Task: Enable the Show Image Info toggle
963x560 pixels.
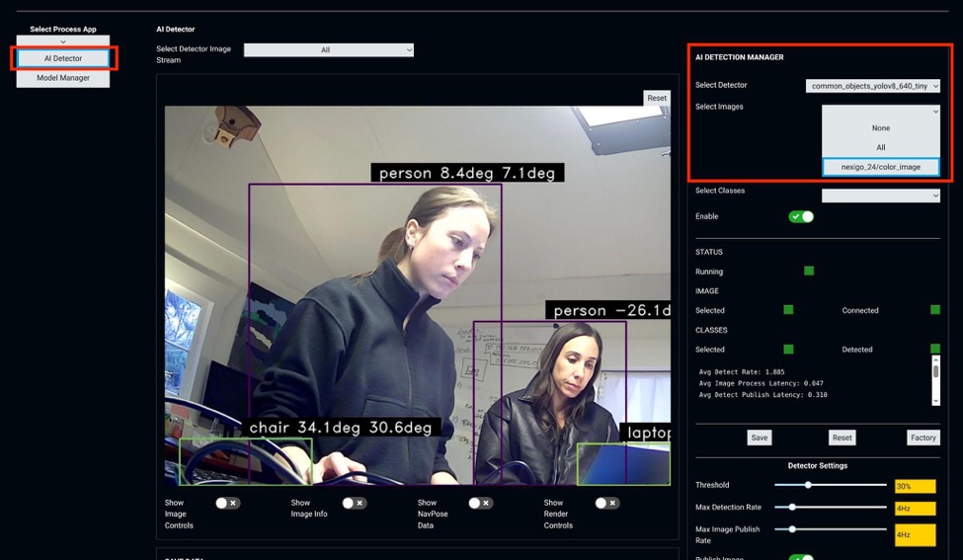Action: pos(354,503)
